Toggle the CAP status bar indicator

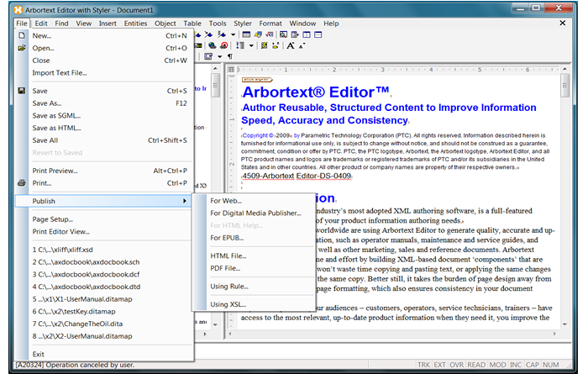(532, 365)
